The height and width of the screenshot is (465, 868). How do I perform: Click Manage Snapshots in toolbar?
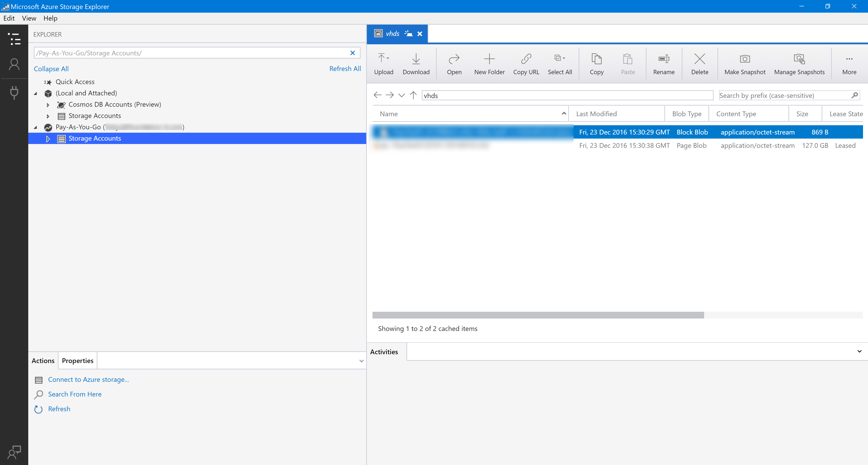[x=799, y=64]
